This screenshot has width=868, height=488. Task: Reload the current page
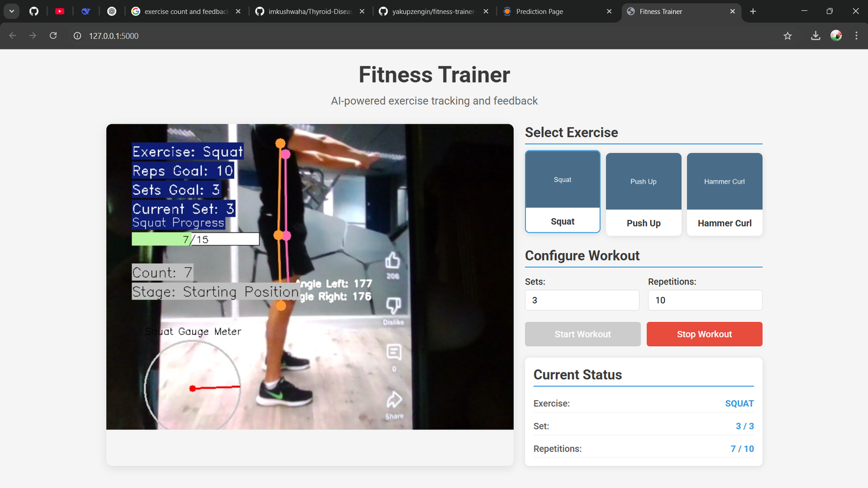53,36
